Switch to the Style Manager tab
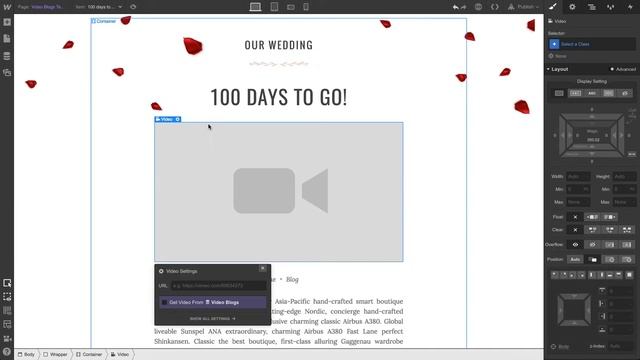Screen dimensions: 640x360 [611, 7]
